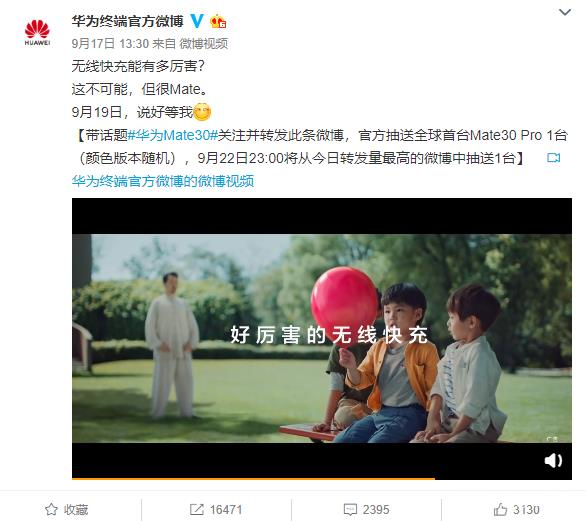Open reposts count 16471
This screenshot has width=586, height=521.
coord(226,510)
